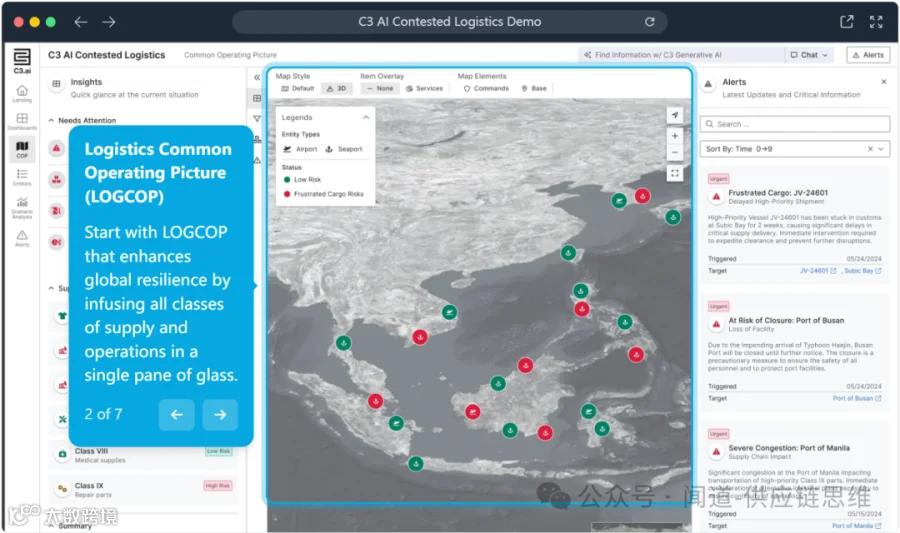
Task: Go forward with browser forward arrow
Action: (108, 22)
